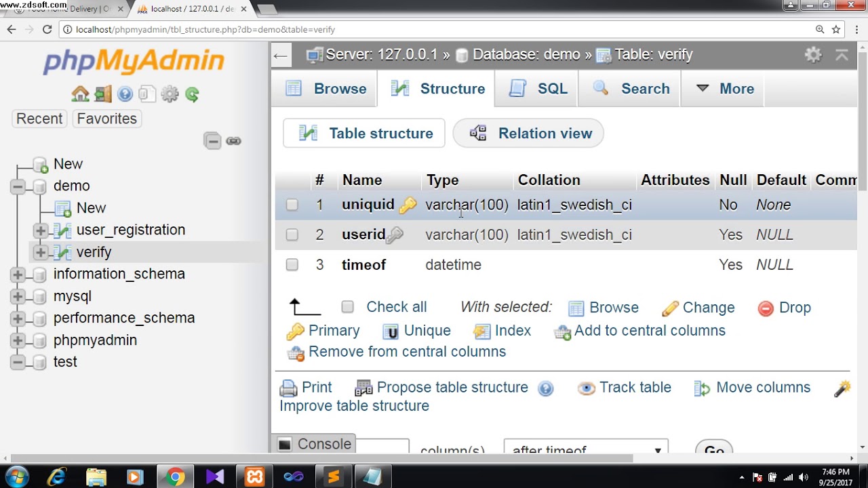Screen dimensions: 868x488
Task: Open the SQL tab
Action: point(537,89)
